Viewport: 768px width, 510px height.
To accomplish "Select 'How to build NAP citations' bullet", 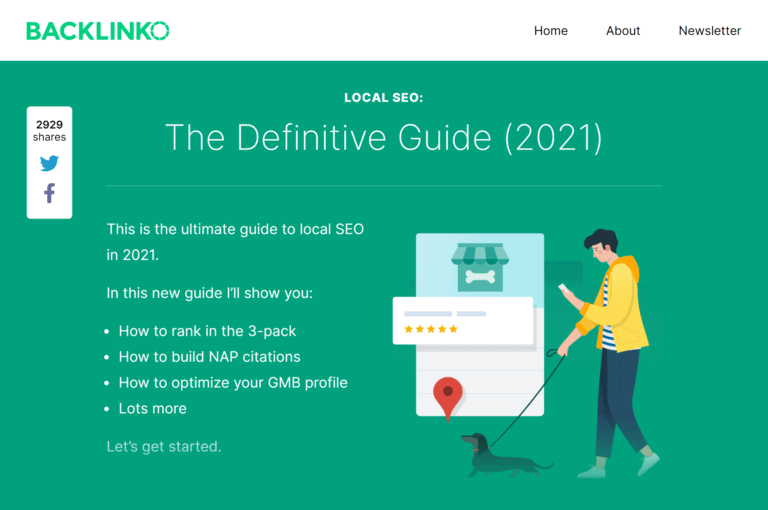I will point(209,357).
